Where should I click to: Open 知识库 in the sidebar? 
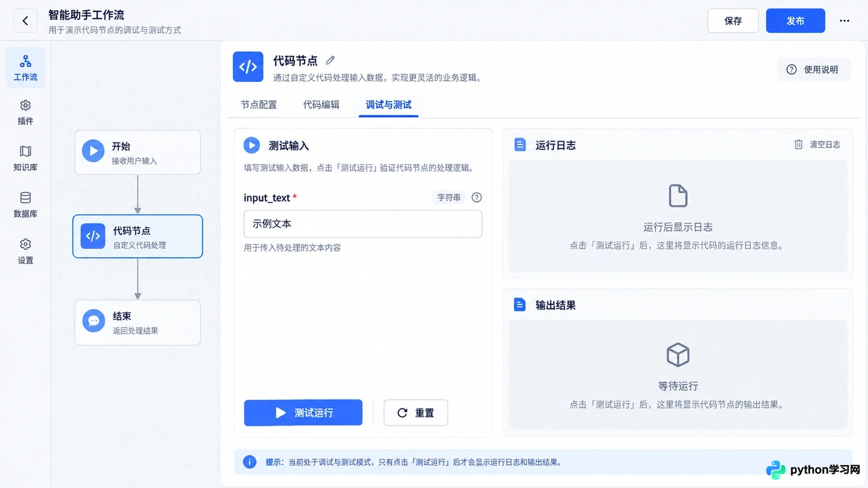coord(25,158)
